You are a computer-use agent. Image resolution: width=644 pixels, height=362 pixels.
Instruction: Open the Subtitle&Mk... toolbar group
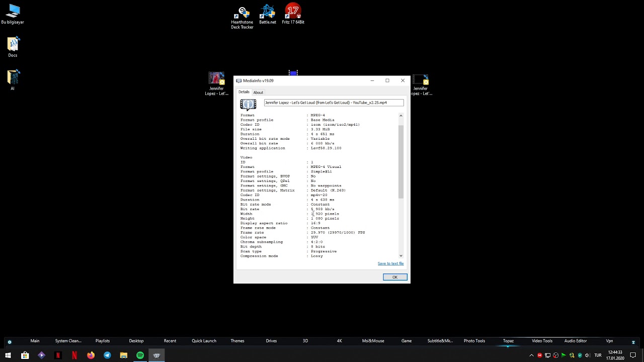(x=440, y=341)
